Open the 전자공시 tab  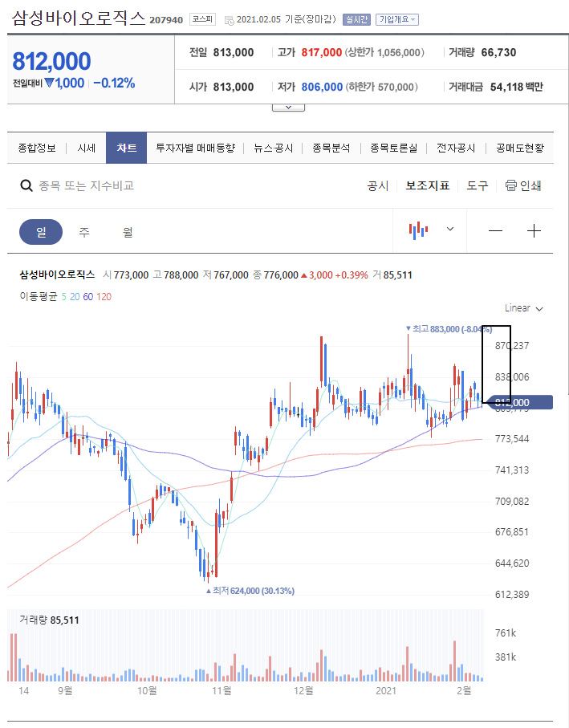(x=456, y=148)
